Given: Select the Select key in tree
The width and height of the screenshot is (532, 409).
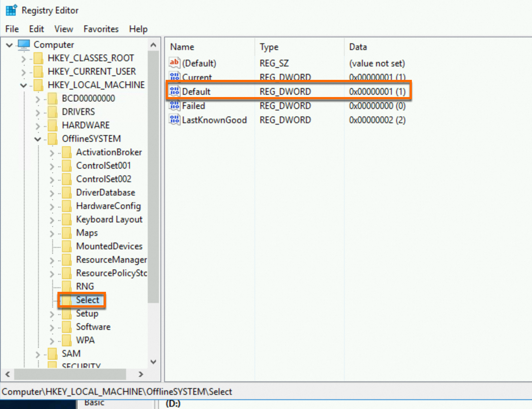Looking at the screenshot, I should pos(88,300).
